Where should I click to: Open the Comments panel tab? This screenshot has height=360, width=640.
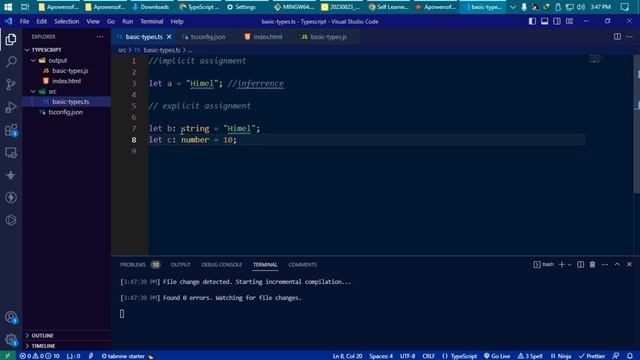coord(302,264)
